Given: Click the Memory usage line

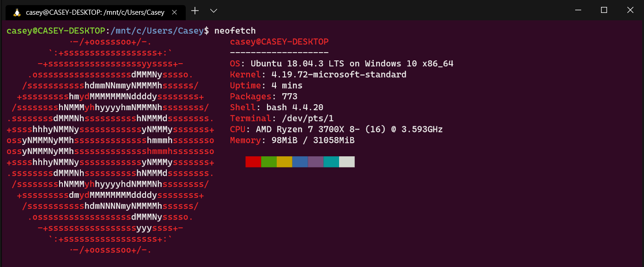Looking at the screenshot, I should (x=292, y=141).
